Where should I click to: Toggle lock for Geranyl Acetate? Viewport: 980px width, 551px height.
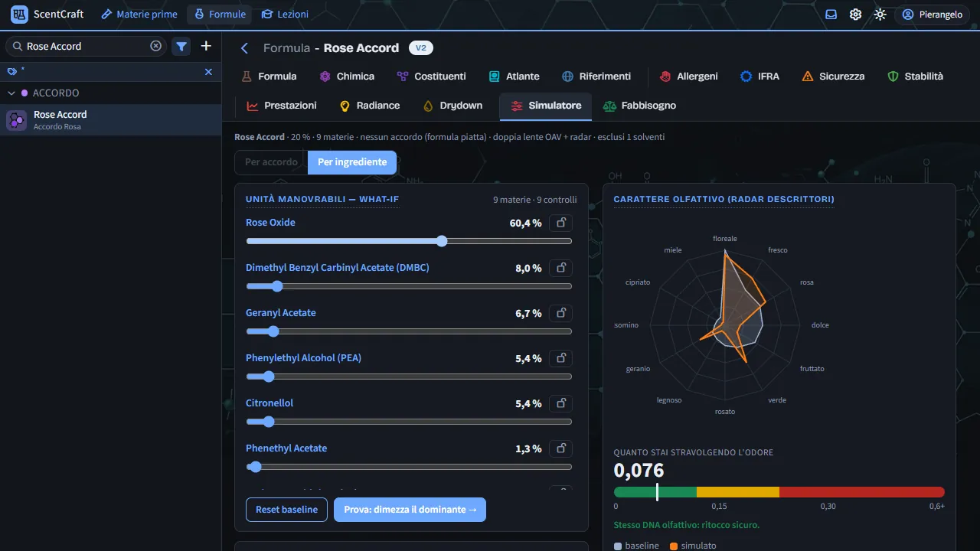561,313
